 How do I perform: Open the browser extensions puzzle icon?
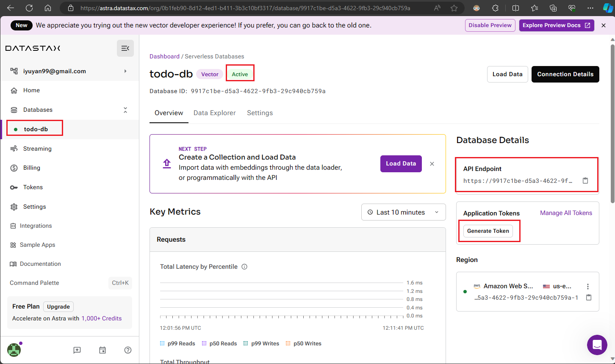pos(496,8)
